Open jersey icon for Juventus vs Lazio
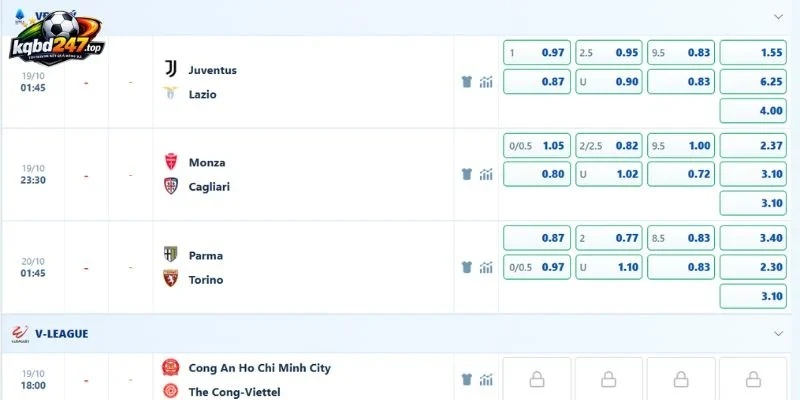Viewport: 800px width, 400px height. [467, 82]
